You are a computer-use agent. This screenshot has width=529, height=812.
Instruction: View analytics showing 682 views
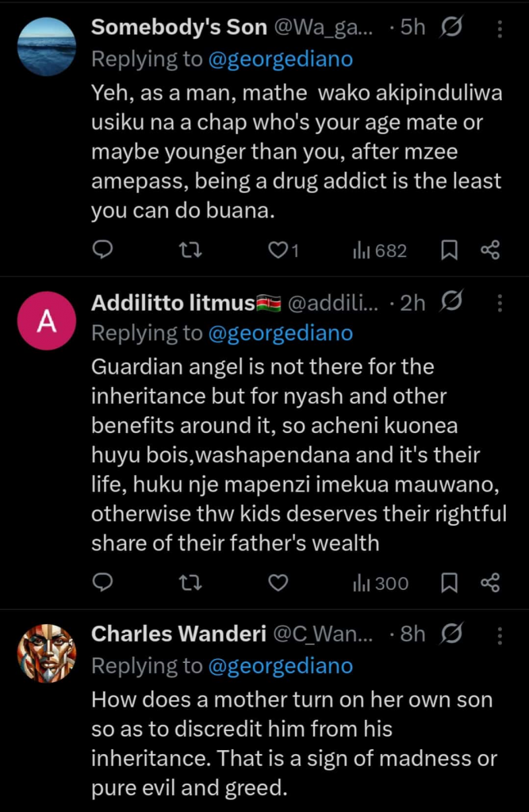click(379, 251)
